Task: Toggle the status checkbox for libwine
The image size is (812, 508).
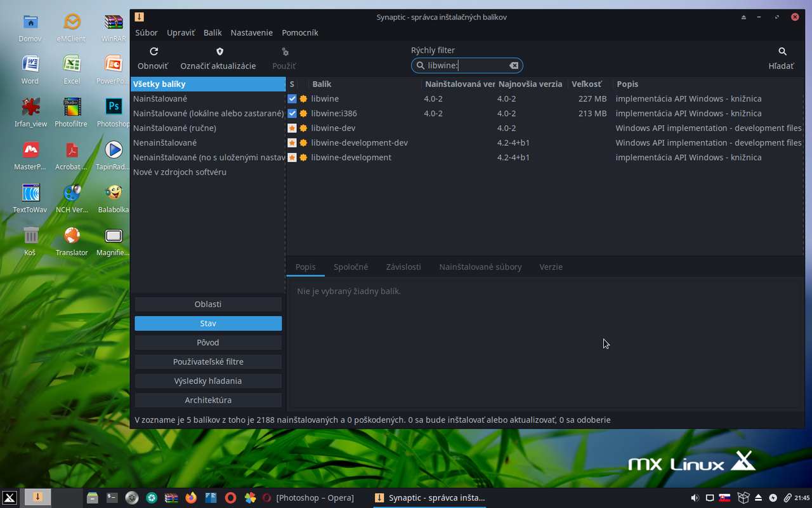Action: point(292,99)
